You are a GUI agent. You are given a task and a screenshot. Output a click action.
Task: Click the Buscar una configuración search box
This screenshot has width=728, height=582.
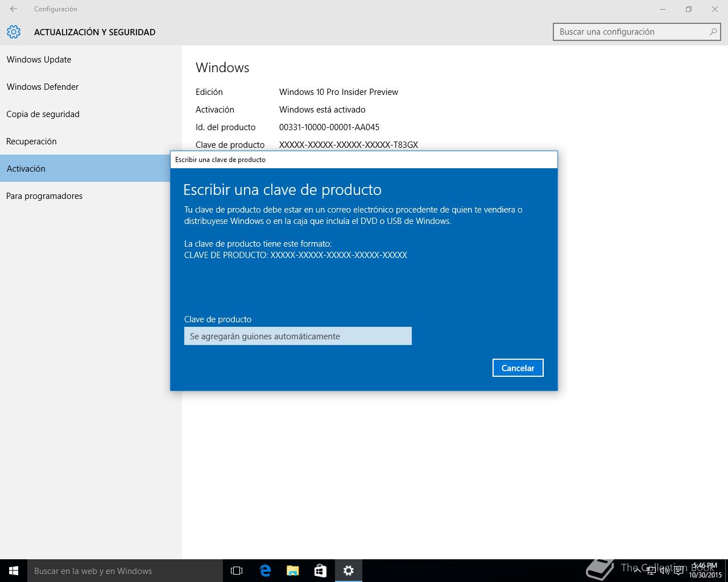pos(637,32)
